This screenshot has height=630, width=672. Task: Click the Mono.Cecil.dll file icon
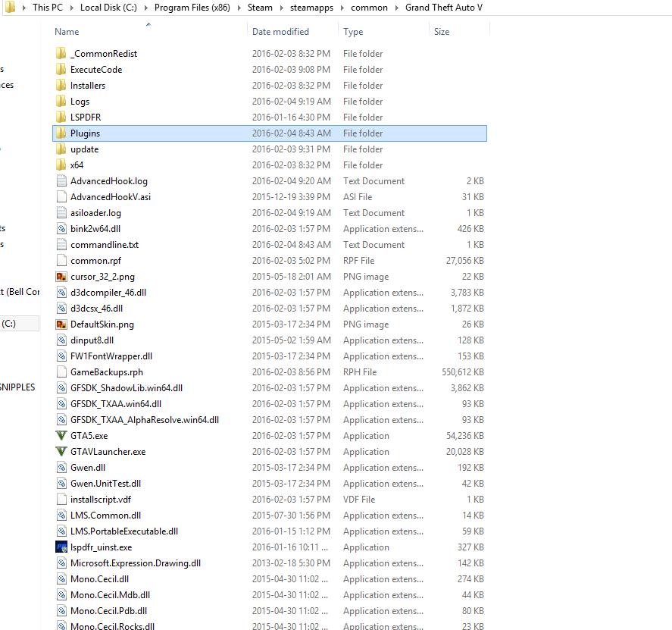(61, 579)
